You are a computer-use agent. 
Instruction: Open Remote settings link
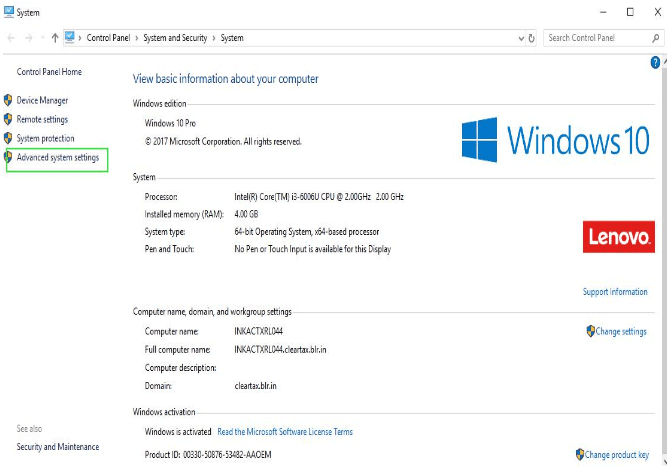click(x=42, y=119)
